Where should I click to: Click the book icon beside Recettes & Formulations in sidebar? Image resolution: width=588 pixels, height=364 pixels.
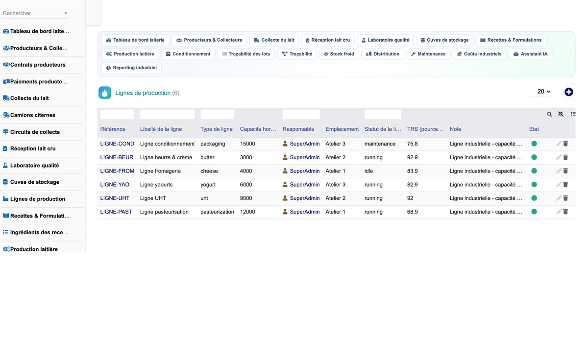click(6, 216)
